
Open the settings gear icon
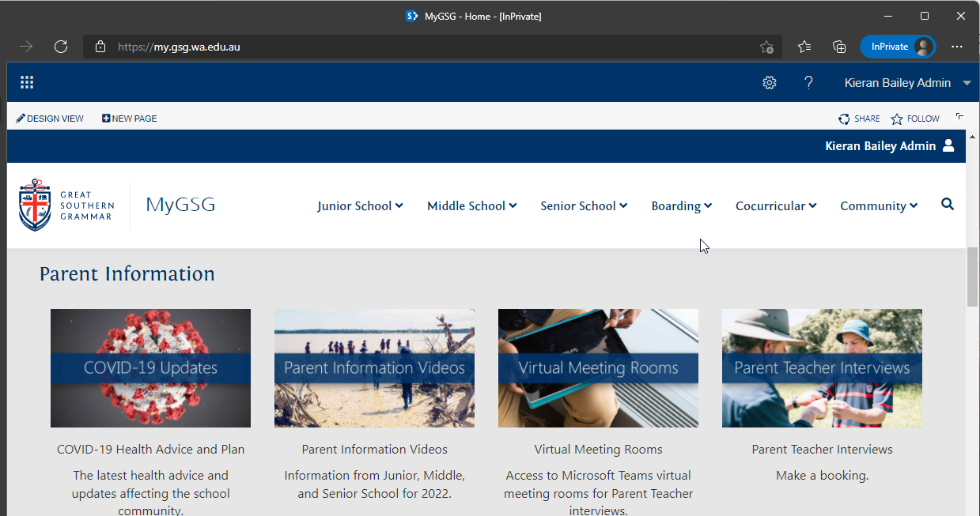(769, 83)
